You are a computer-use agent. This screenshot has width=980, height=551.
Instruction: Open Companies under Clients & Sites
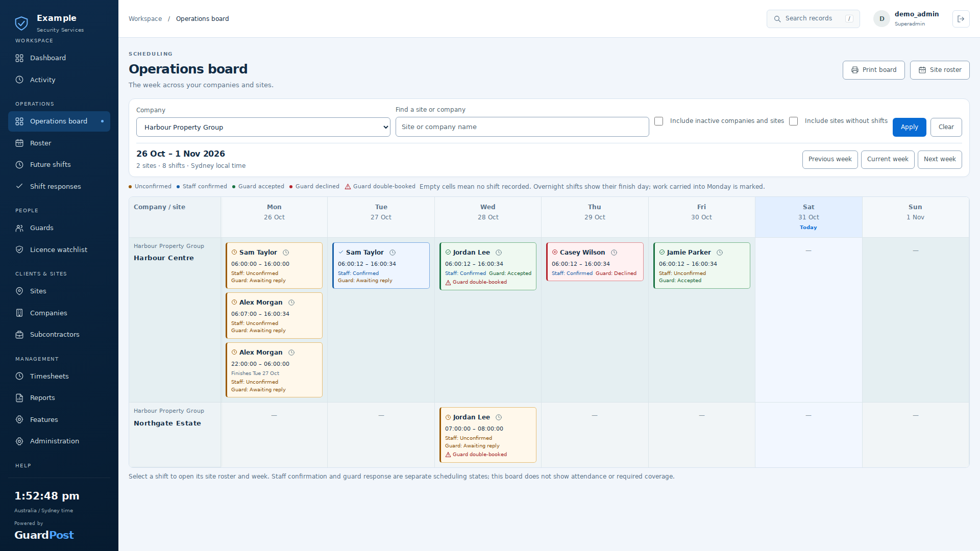point(59,313)
